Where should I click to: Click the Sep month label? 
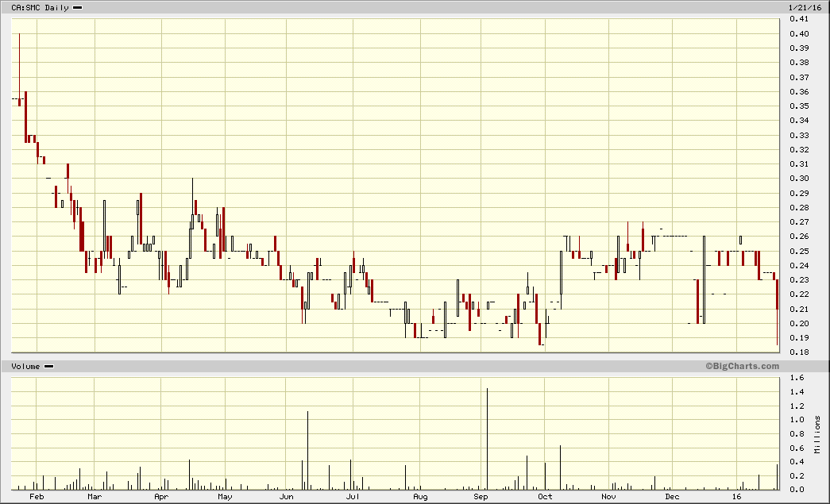pyautogui.click(x=481, y=497)
